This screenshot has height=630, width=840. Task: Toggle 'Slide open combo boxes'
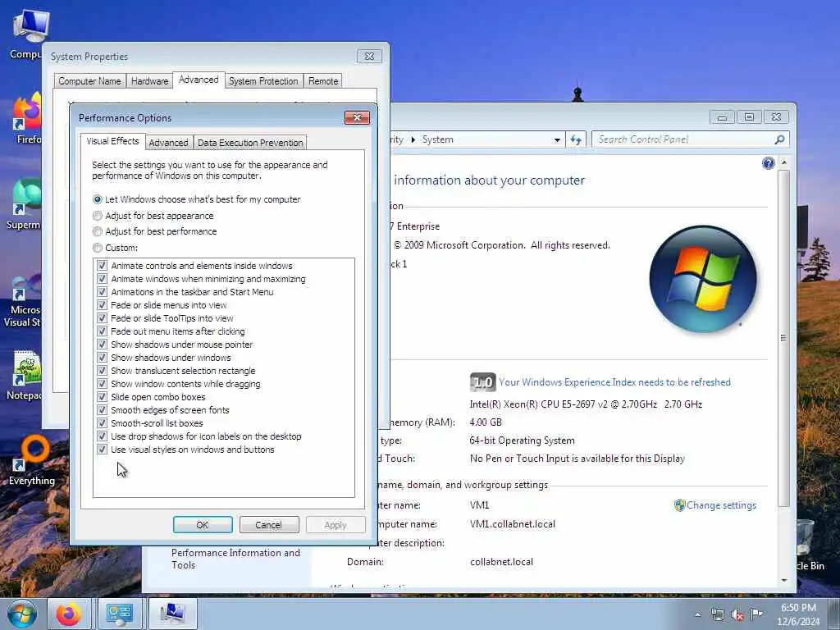(102, 397)
